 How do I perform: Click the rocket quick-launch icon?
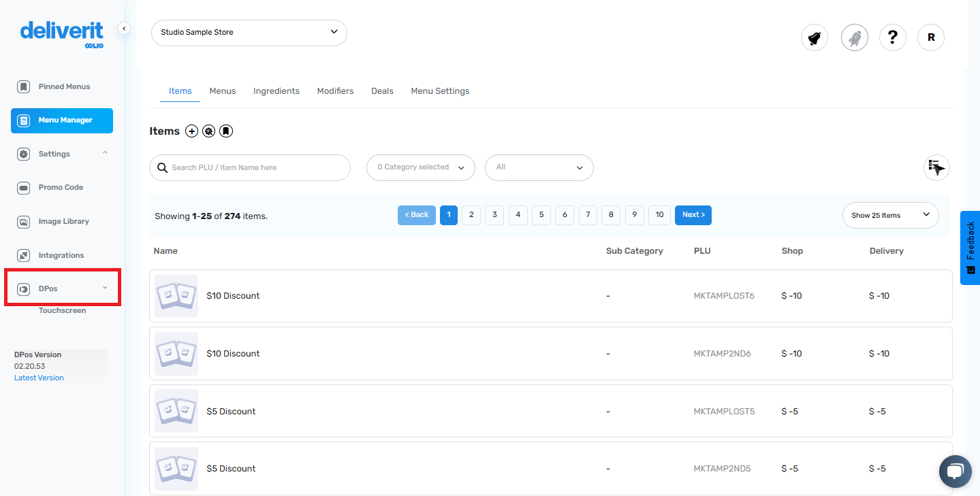[854, 37]
